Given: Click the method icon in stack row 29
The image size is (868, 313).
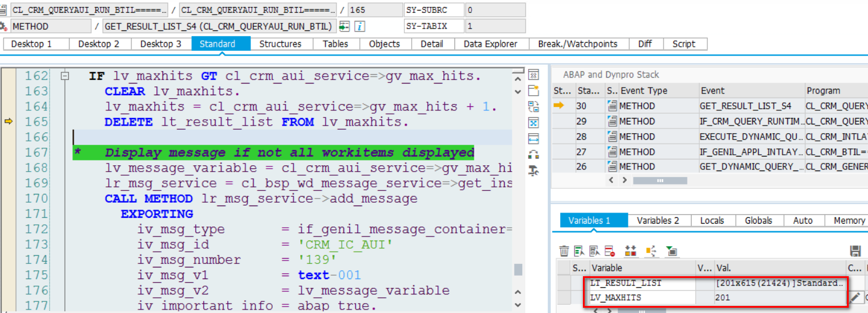Looking at the screenshot, I should pyautogui.click(x=612, y=121).
